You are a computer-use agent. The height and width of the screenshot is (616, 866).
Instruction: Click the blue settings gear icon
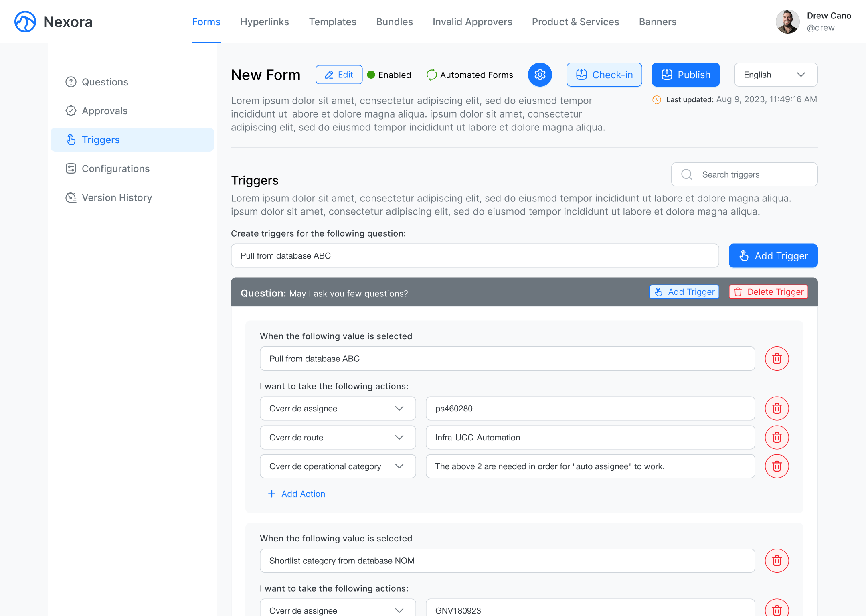(540, 75)
